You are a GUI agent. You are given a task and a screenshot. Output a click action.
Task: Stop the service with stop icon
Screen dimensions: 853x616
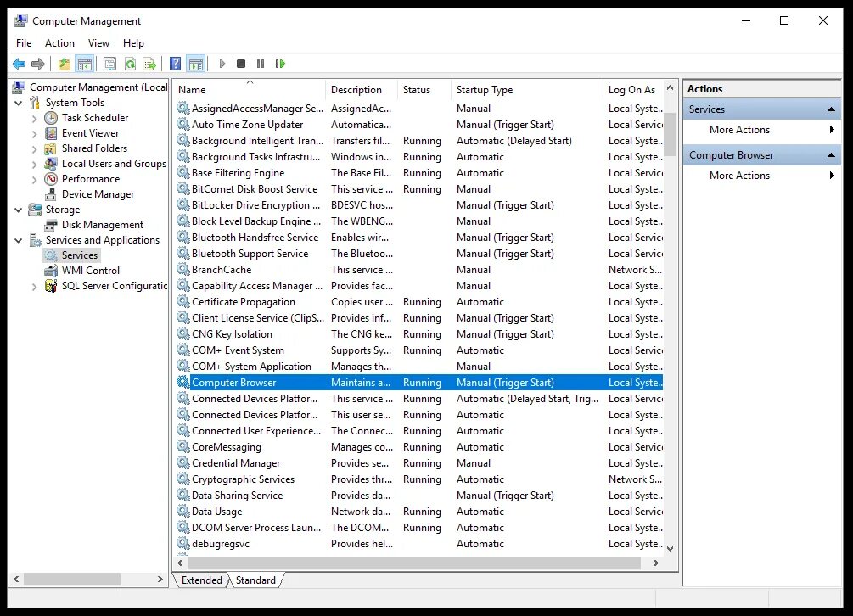[241, 64]
